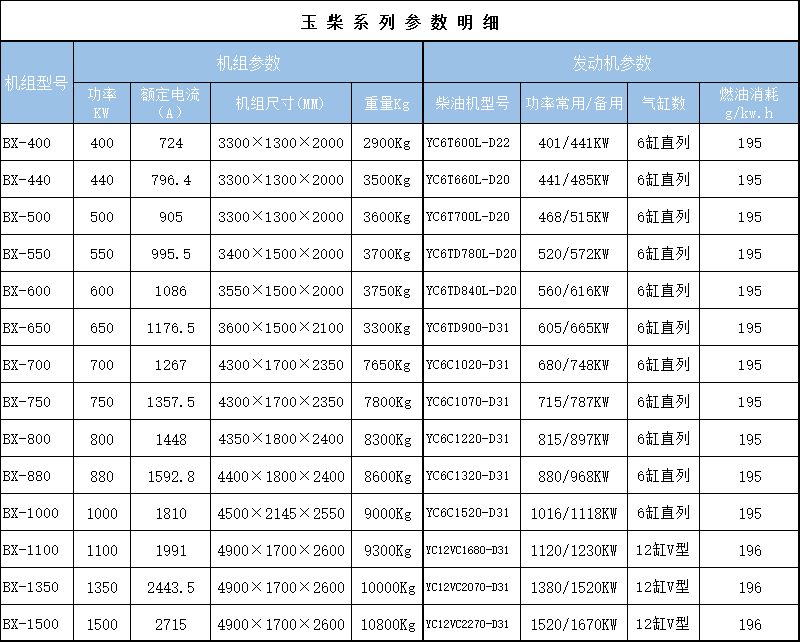The image size is (800, 642).
Task: Click the current value 2443.5
Action: (x=171, y=587)
